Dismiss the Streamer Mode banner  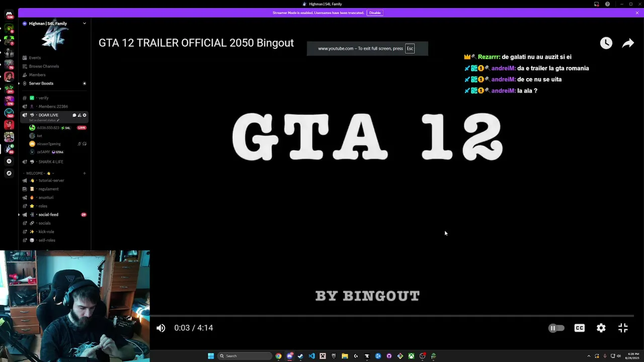(x=637, y=13)
